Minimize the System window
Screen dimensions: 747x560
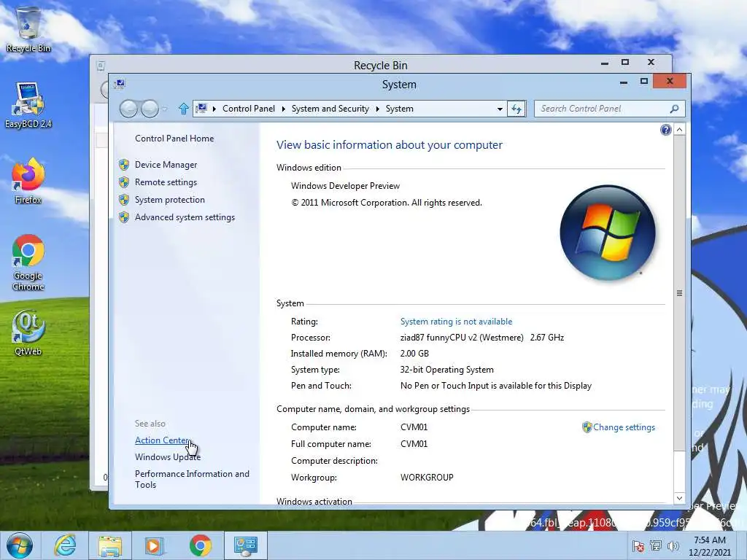[x=623, y=82]
